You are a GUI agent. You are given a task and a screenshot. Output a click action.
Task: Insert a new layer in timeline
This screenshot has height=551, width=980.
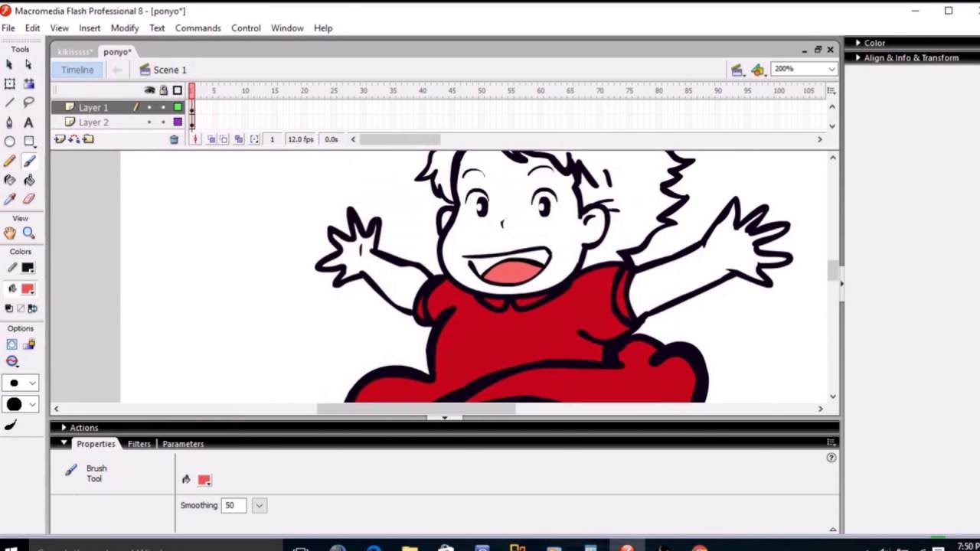[x=60, y=139]
